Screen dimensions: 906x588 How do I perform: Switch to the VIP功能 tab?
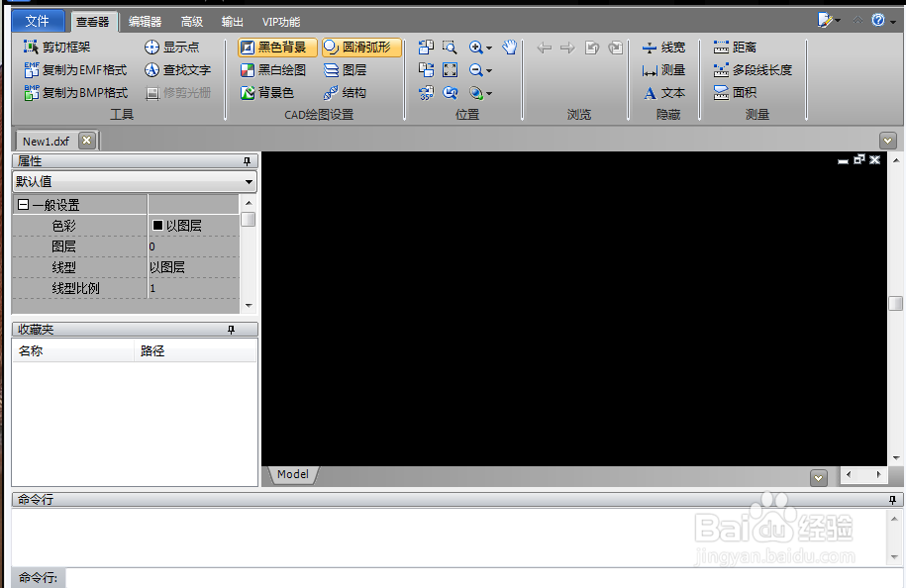pyautogui.click(x=281, y=22)
